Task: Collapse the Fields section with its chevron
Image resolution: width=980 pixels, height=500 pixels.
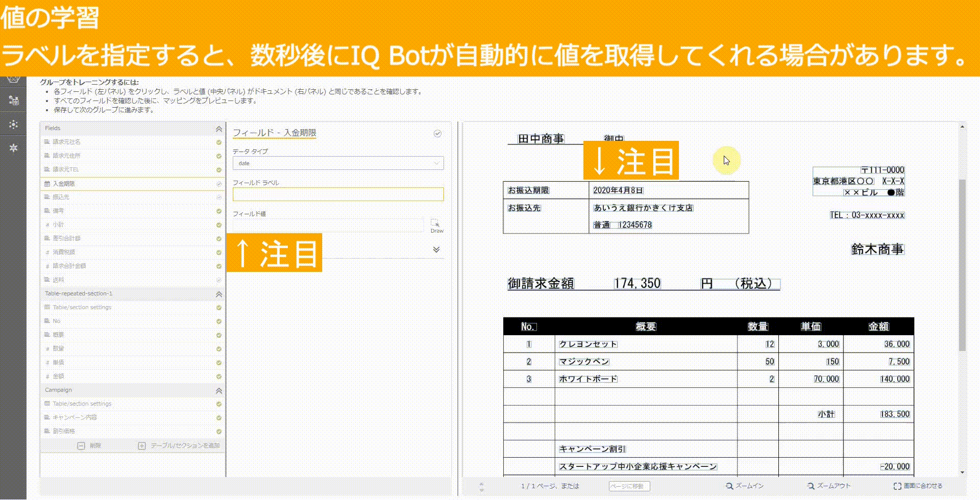Action: (x=218, y=128)
